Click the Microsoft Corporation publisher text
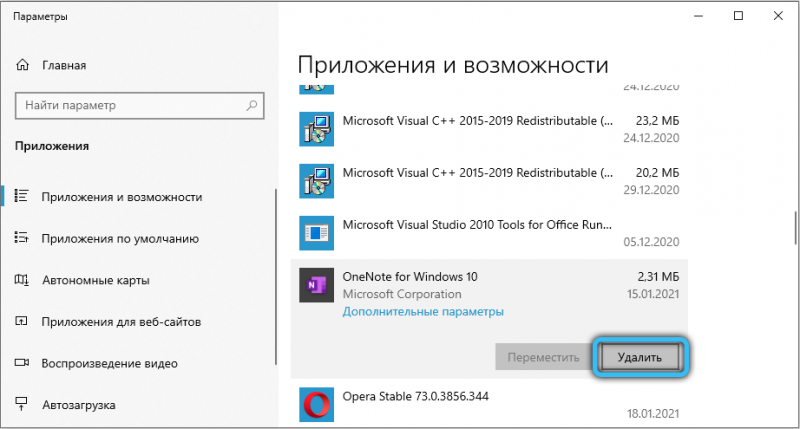The image size is (800, 429). (402, 294)
